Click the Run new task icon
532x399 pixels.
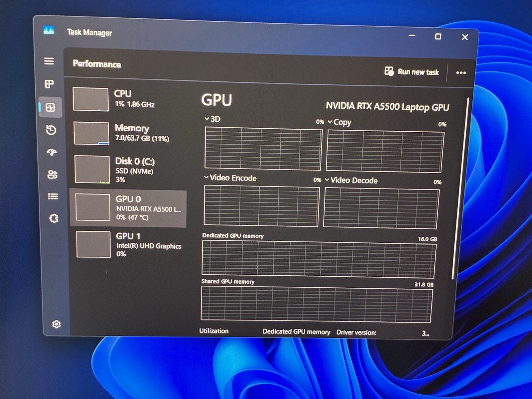pos(389,71)
